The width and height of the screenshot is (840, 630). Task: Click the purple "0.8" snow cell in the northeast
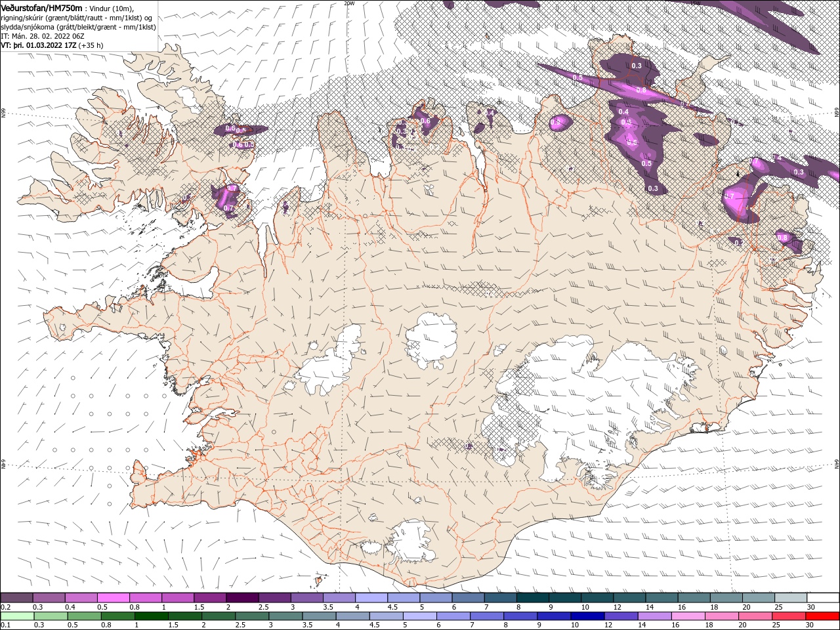(x=641, y=90)
